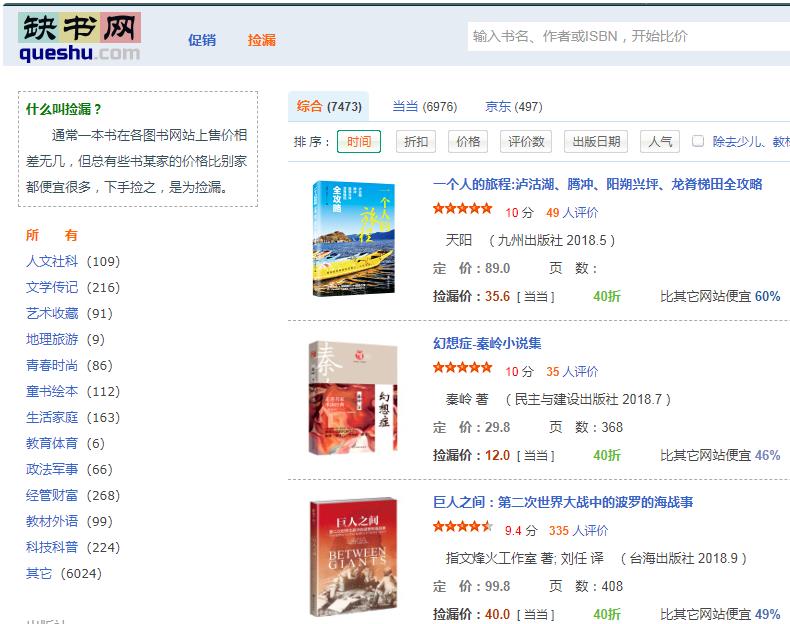Image resolution: width=790 pixels, height=624 pixels.
Task: Open the 335 人评价 reviews link
Action: (578, 531)
